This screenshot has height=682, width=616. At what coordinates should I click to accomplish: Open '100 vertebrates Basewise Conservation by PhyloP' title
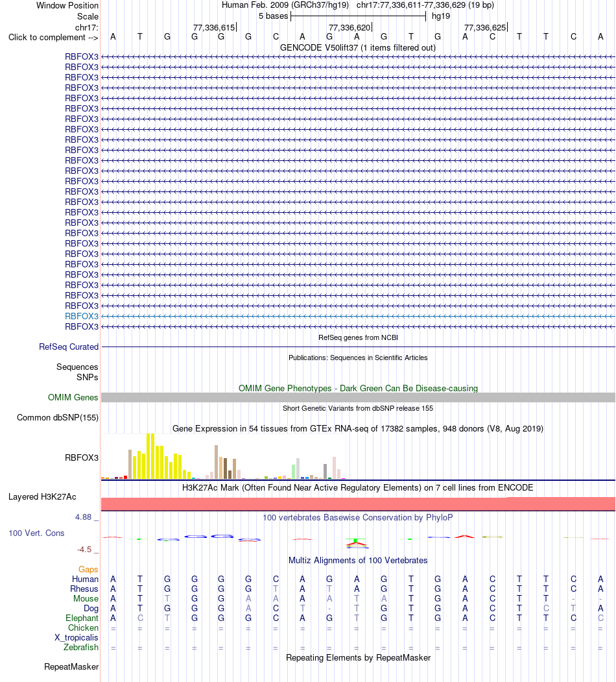coord(358,517)
